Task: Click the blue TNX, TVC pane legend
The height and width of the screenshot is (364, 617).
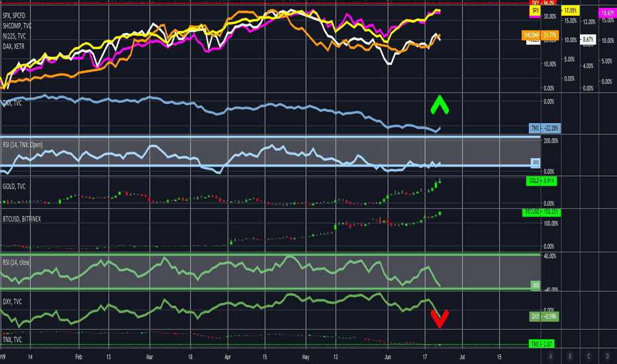Action: [12, 103]
